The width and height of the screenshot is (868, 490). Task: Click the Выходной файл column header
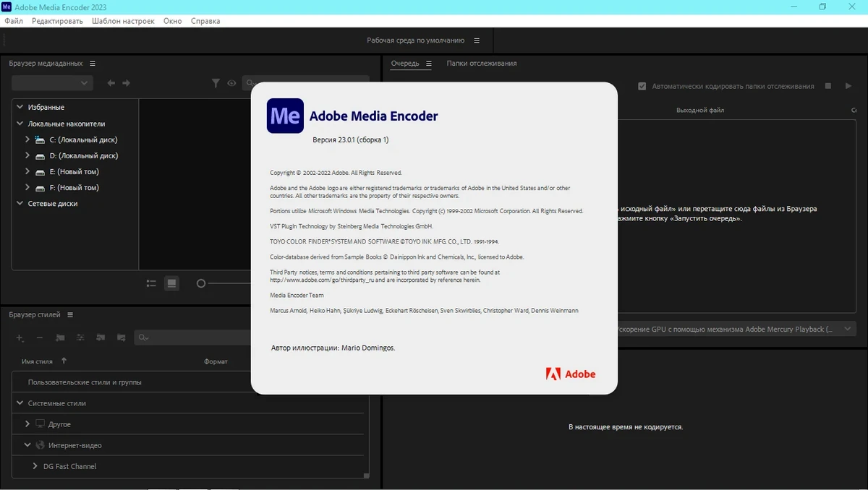(x=700, y=110)
